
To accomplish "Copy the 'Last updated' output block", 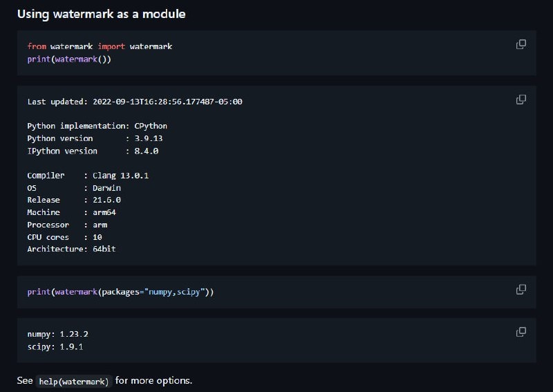I will click(521, 100).
